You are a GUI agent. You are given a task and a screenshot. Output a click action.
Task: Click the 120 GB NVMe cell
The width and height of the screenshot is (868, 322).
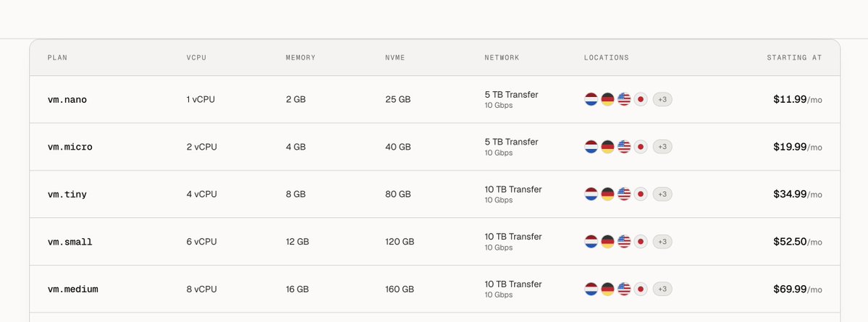click(400, 242)
